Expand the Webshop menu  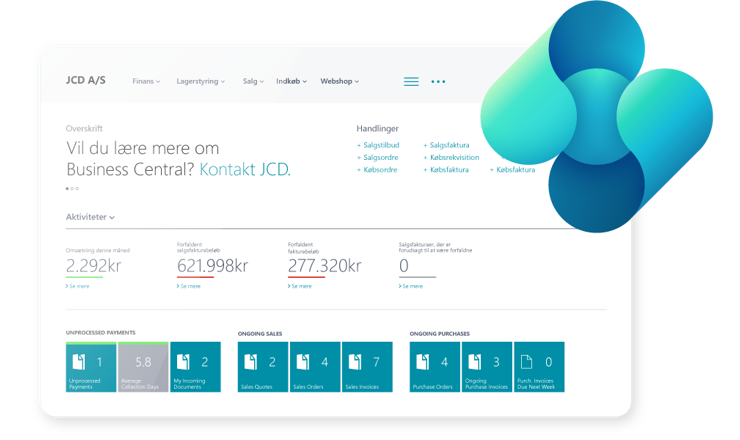click(340, 81)
